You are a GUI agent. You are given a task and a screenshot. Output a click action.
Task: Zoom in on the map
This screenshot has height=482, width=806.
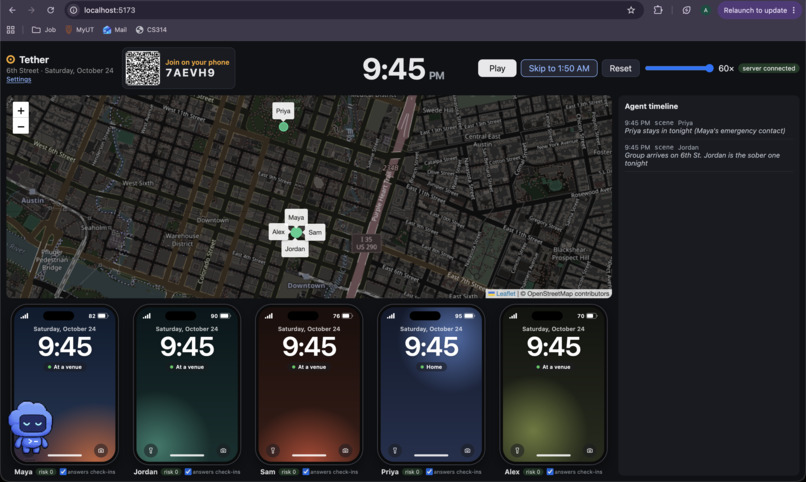point(21,110)
